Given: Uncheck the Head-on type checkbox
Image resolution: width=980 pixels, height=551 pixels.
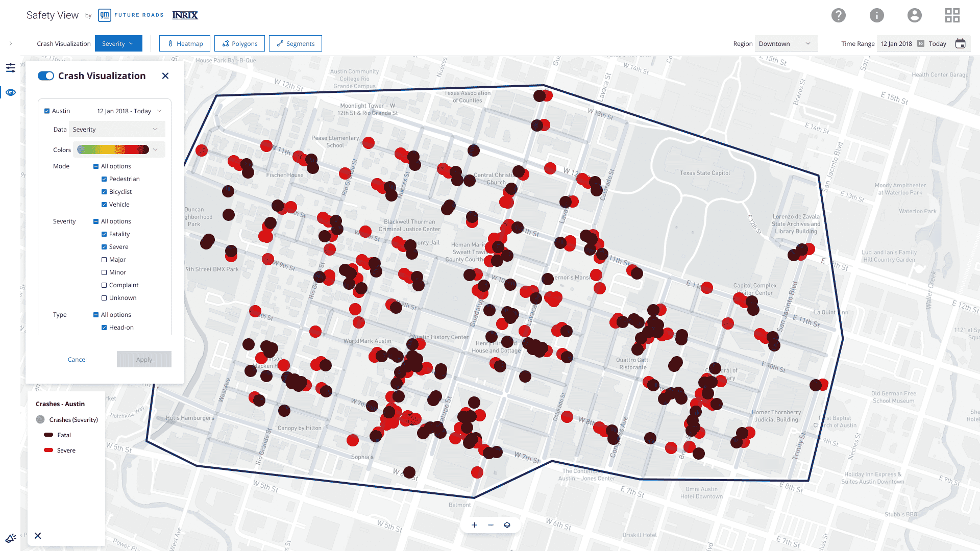Looking at the screenshot, I should click(104, 328).
